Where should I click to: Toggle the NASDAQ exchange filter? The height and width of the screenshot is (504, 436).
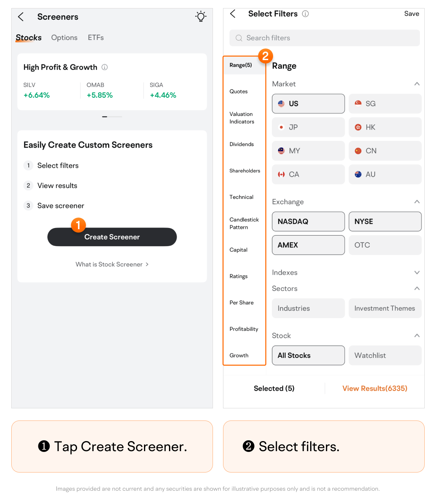coord(308,222)
